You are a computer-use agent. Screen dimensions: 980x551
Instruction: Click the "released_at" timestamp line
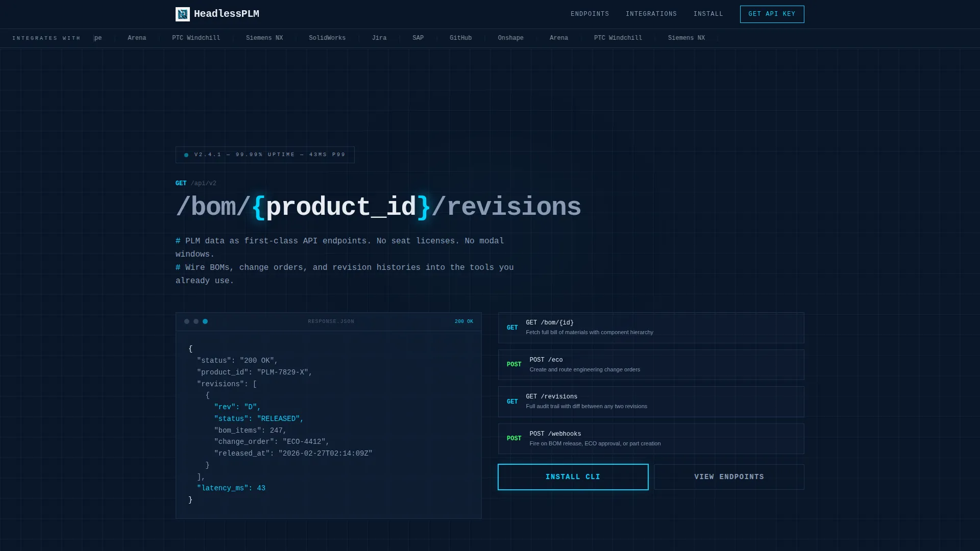point(293,454)
